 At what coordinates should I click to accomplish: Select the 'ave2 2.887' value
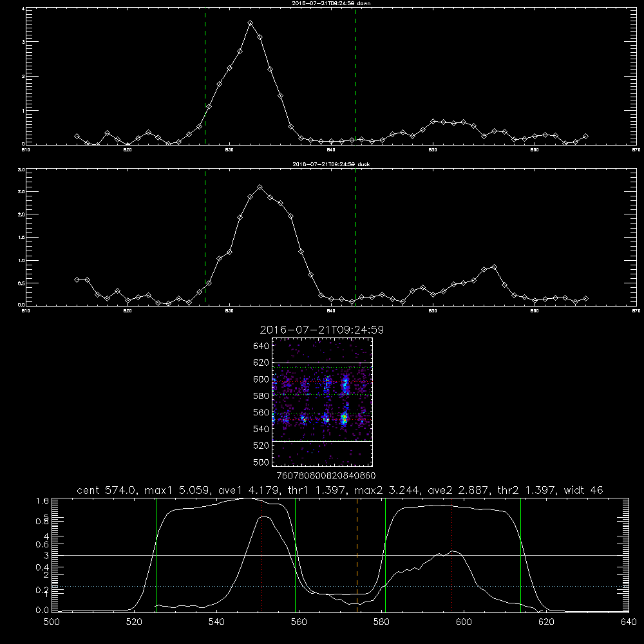457,490
